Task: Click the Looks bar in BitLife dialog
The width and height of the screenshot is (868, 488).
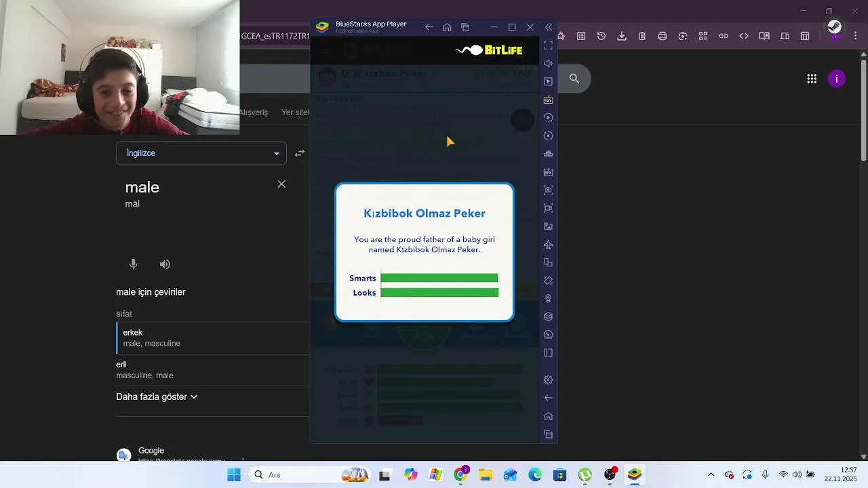Action: (439, 293)
